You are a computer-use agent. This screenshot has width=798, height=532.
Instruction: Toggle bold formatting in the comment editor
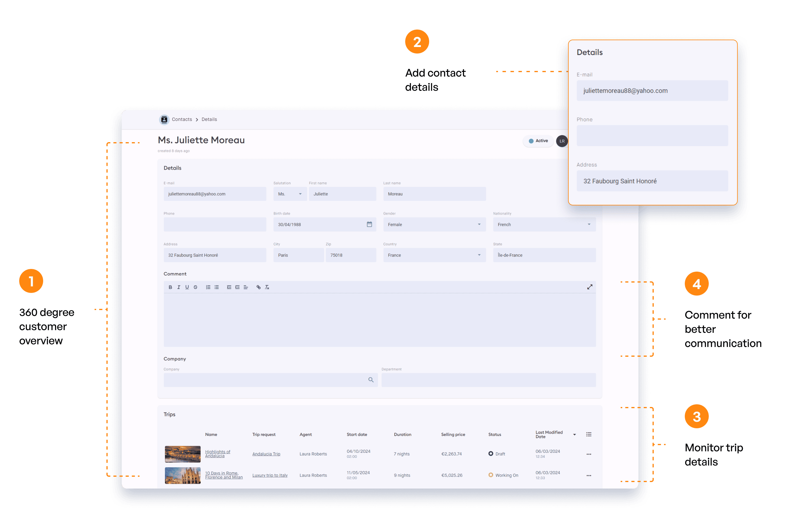(x=170, y=287)
